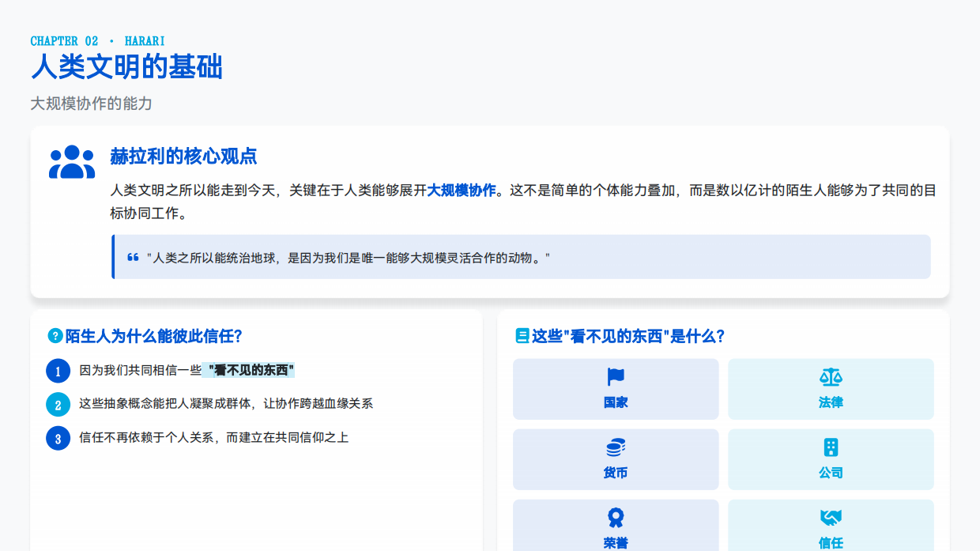
Task: Select numbered circle 3 in the trust list
Action: coord(58,437)
